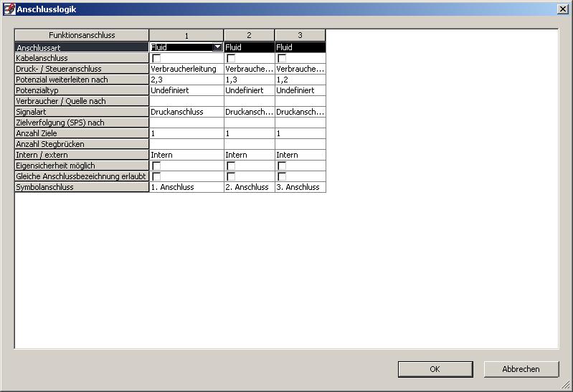The width and height of the screenshot is (573, 392).
Task: Click empty Zielverfolgung (SPS) nach cell in column 1
Action: coord(186,123)
